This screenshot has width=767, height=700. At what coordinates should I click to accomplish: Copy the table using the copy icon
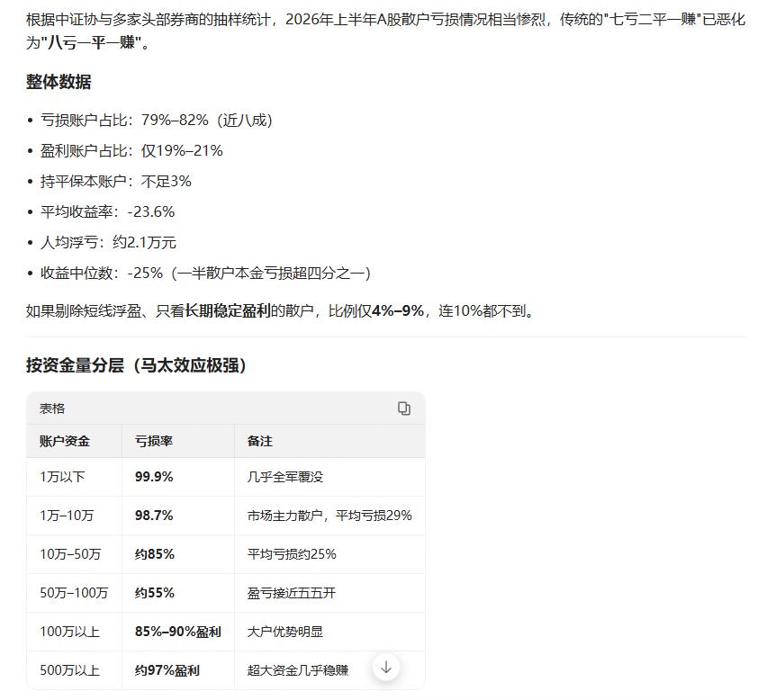[403, 408]
